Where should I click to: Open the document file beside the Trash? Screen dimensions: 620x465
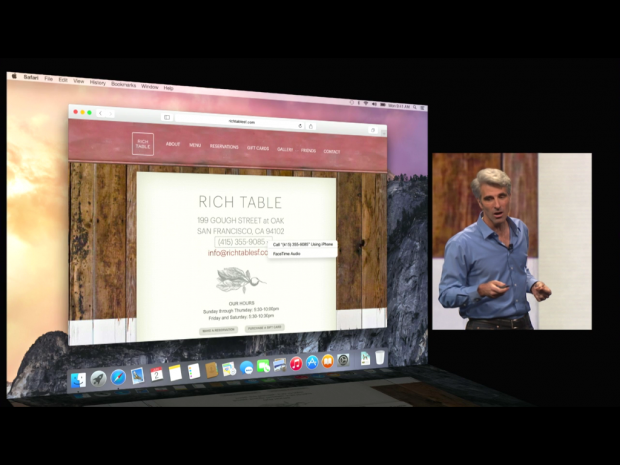point(365,358)
